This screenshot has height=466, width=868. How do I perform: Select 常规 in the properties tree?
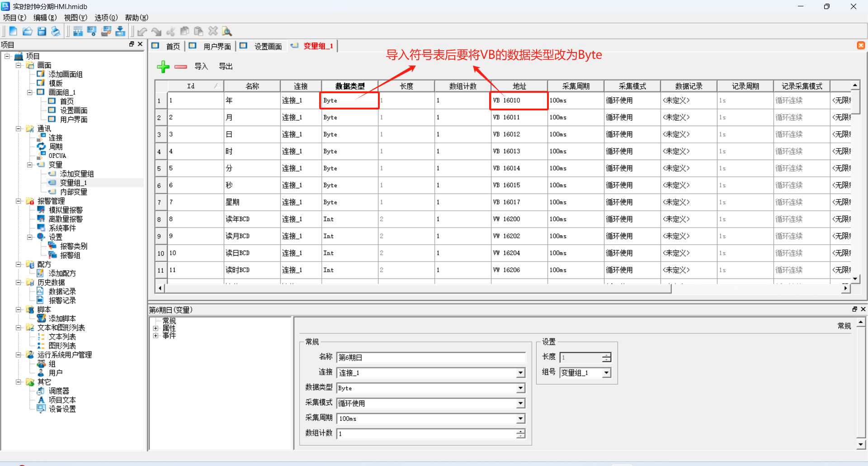click(x=169, y=321)
